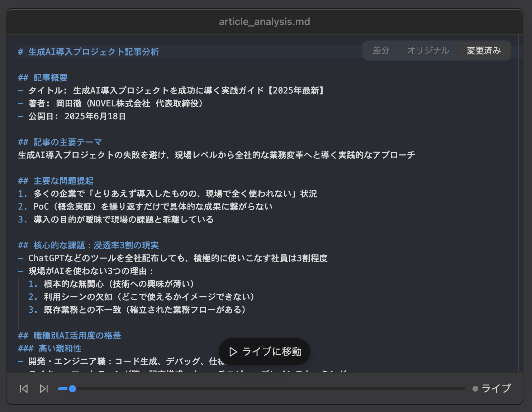
Task: Click the article_analysis.md file title
Action: point(265,22)
